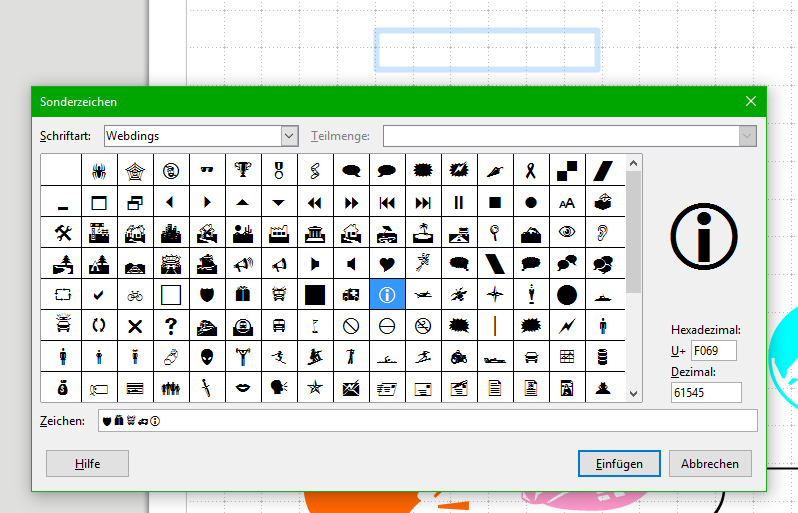Select the letter size AA glyph
This screenshot has height=513, width=798.
(566, 202)
